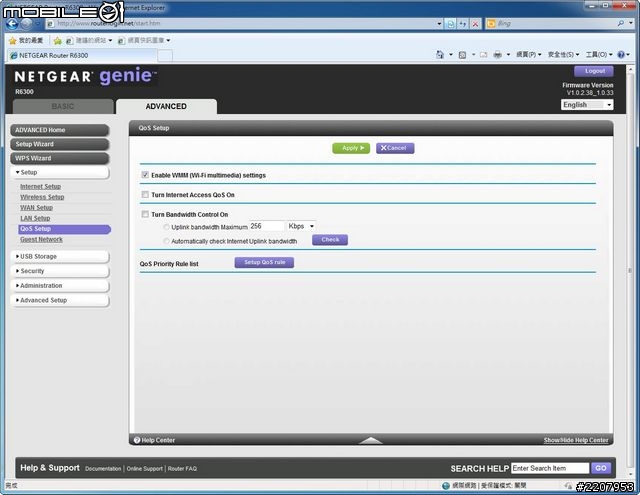
Task: Click the refresh icon in address bar
Action: [x=463, y=24]
